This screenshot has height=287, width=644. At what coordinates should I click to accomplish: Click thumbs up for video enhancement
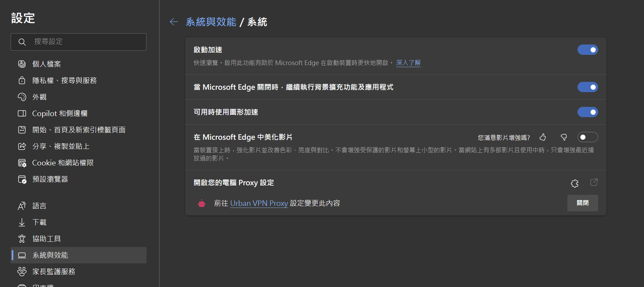point(543,137)
